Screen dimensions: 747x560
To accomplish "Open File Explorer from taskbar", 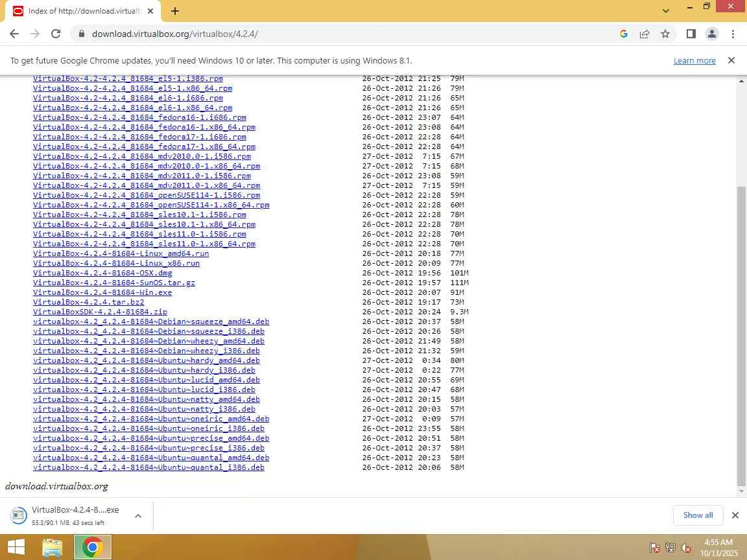I will coord(52,547).
